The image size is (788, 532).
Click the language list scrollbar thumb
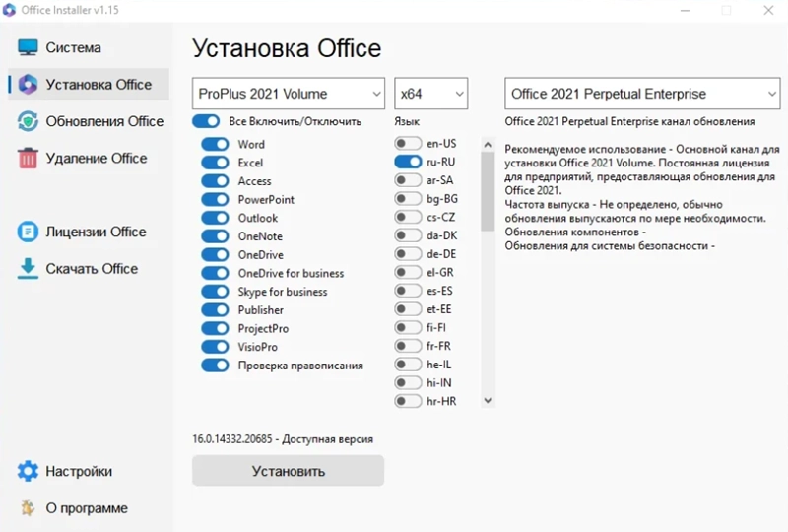pyautogui.click(x=488, y=191)
